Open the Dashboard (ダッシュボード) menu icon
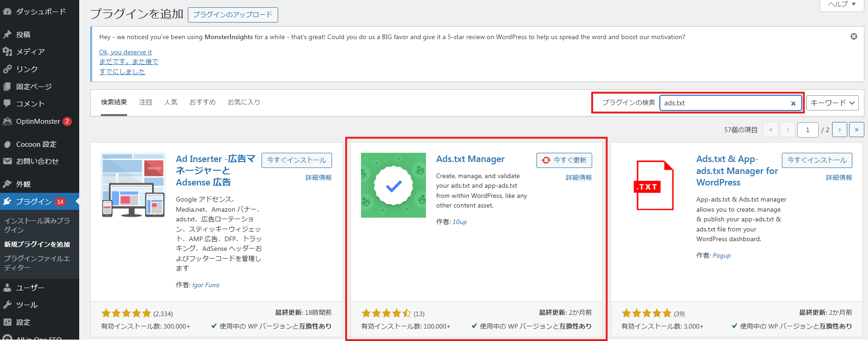Viewport: 868px width, 341px height. (x=7, y=12)
